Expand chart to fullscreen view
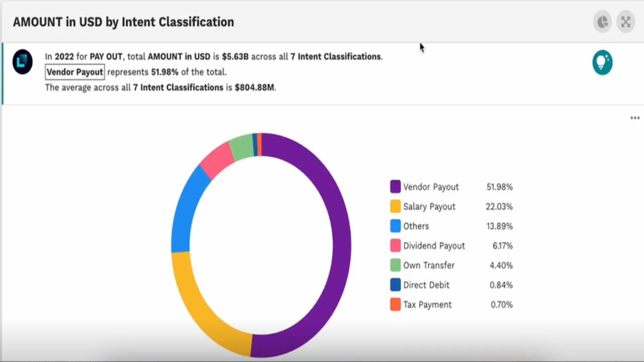Viewport: 644px width, 362px height. tap(625, 22)
